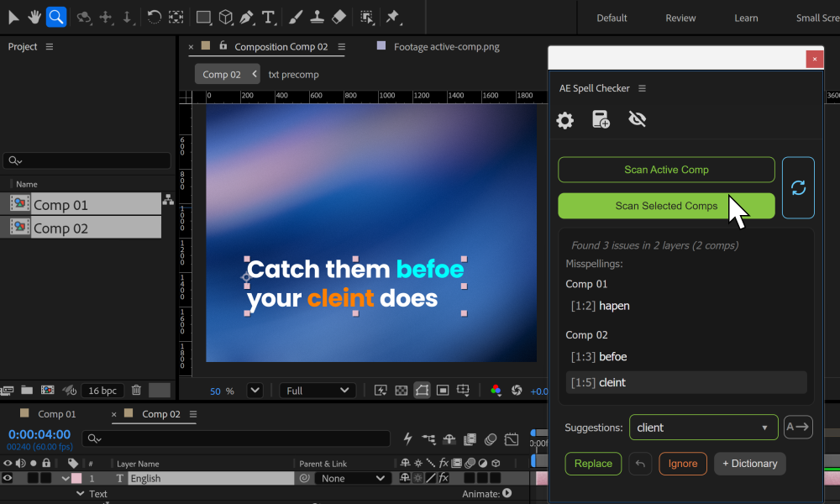Collapse the Text property group

pyautogui.click(x=81, y=493)
